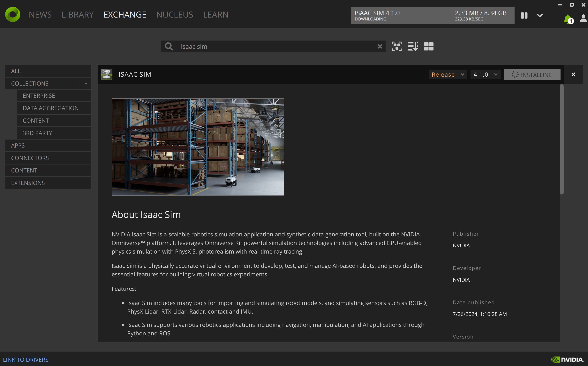The height and width of the screenshot is (366, 588).
Task: Switch to the Library tab
Action: [x=77, y=15]
